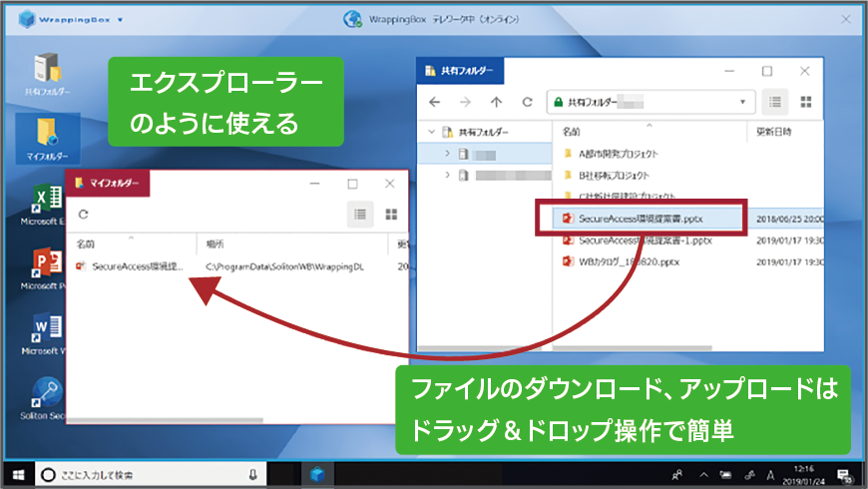Select the WBカタログ pptx file
868x489 pixels.
622,261
